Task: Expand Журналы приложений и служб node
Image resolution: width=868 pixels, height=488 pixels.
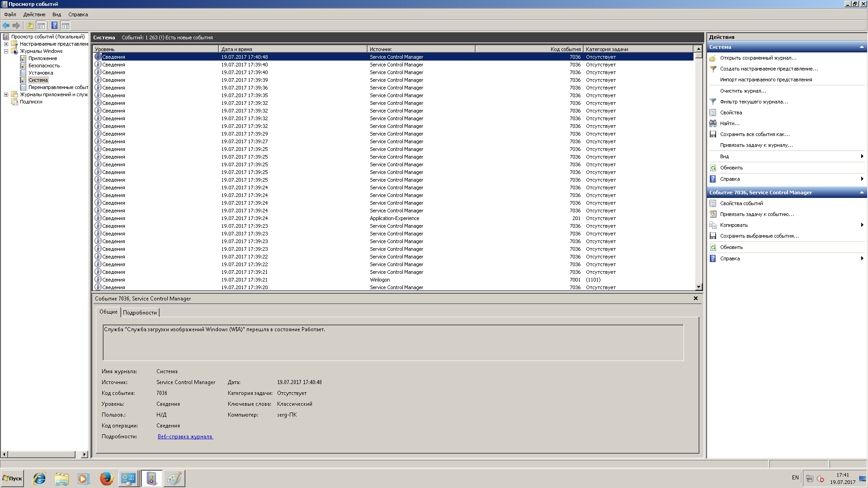Action: (x=6, y=94)
